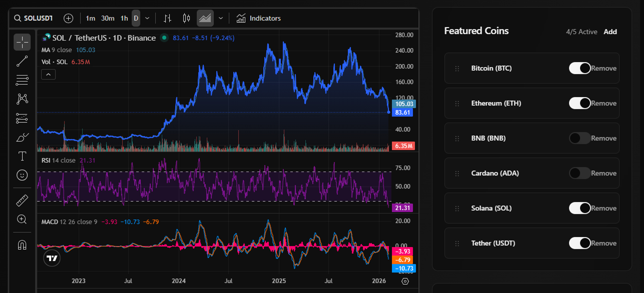The width and height of the screenshot is (644, 293).
Task: Select the 30m timeframe
Action: pos(108,18)
